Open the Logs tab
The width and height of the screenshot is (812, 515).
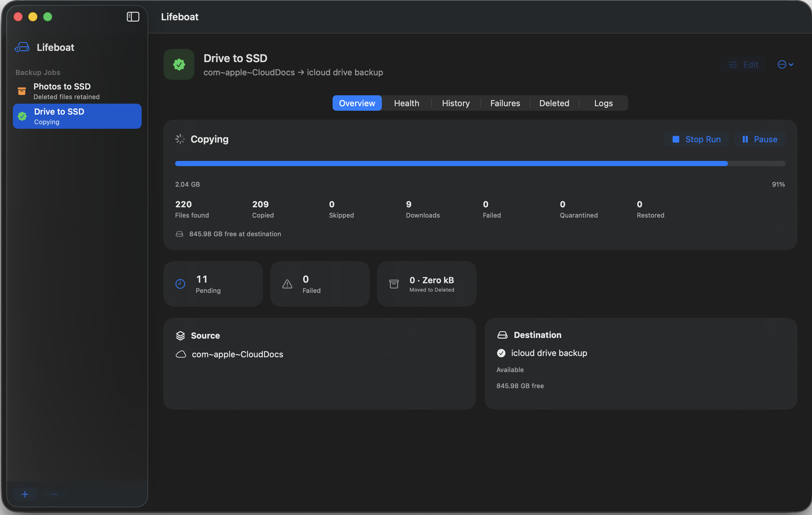(x=604, y=103)
